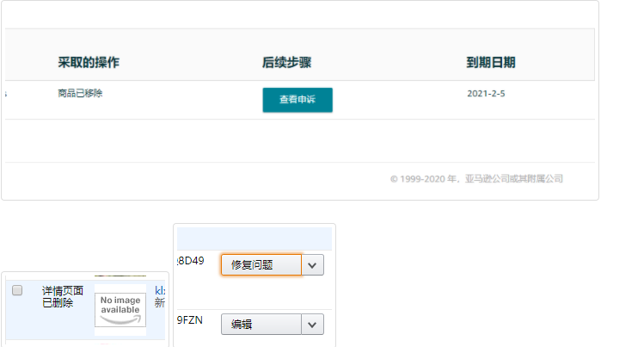Click the product code ending in 9FZN
This screenshot has width=644, height=347.
click(191, 319)
